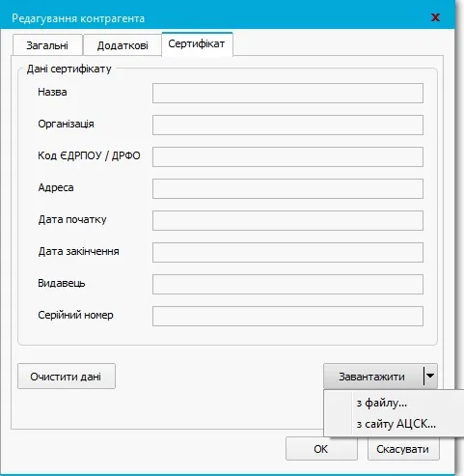This screenshot has width=464, height=476.
Task: Expand the Завантажити dropdown arrow
Action: click(x=430, y=376)
